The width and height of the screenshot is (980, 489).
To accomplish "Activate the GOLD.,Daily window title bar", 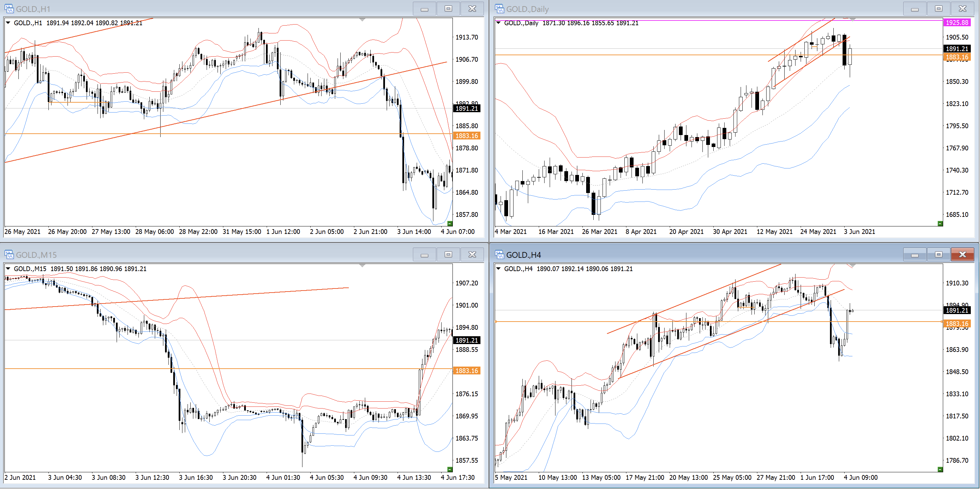I will coord(685,9).
